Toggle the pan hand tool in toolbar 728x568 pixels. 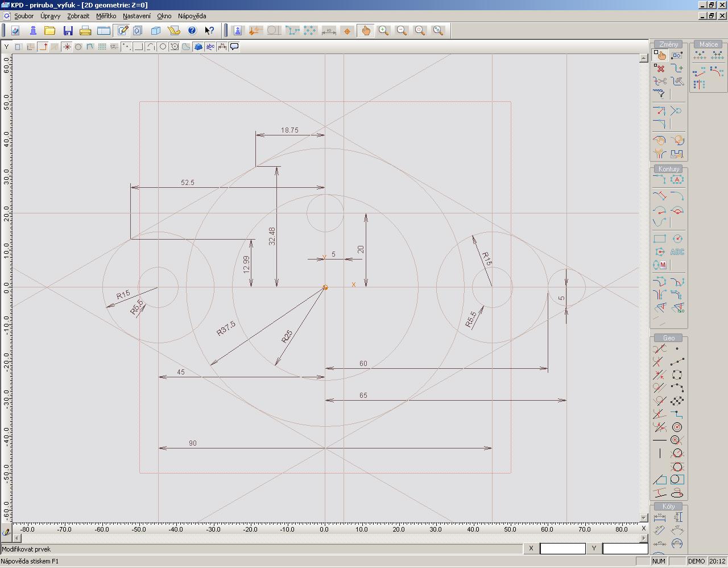(x=366, y=31)
